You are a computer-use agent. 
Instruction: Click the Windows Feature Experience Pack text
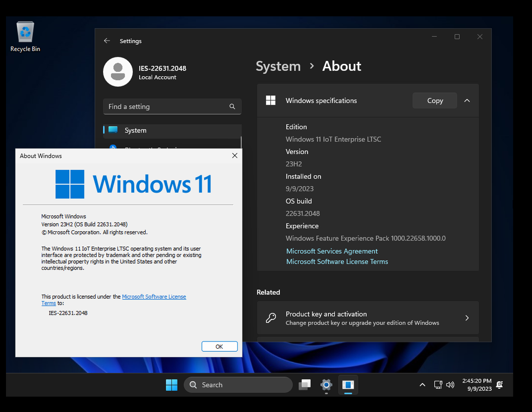pos(366,238)
